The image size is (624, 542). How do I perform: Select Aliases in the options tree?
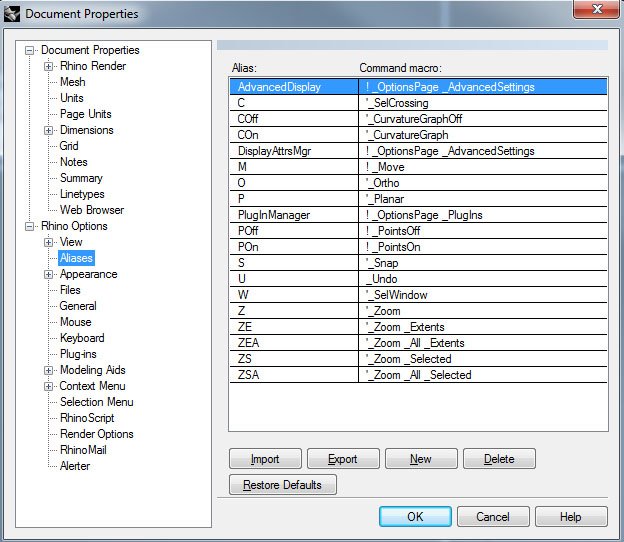click(76, 258)
